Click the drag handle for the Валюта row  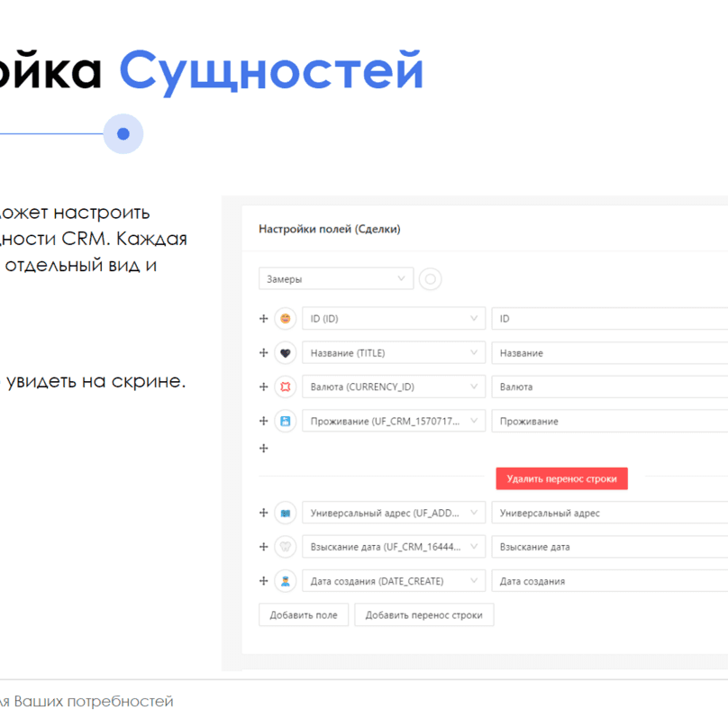coord(264,387)
